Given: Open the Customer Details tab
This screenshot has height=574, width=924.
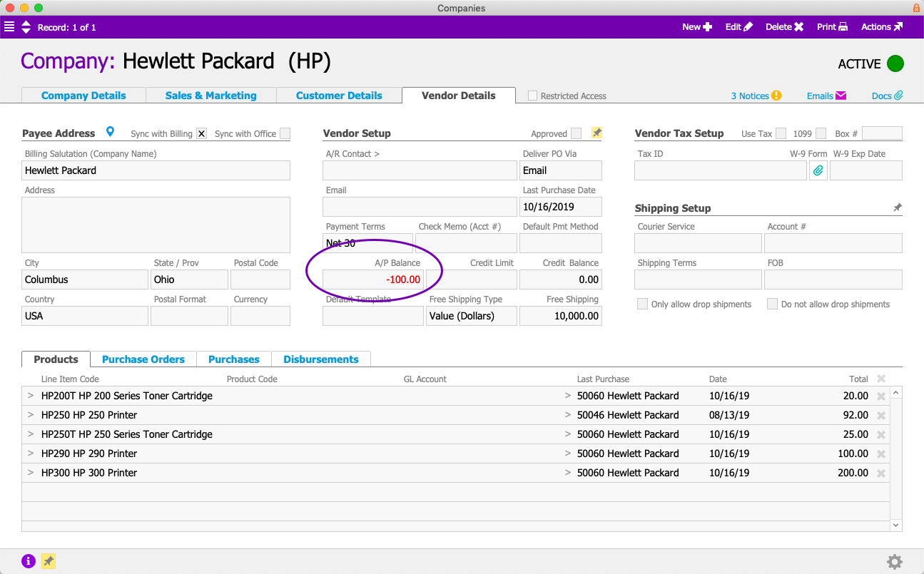Looking at the screenshot, I should 339,96.
